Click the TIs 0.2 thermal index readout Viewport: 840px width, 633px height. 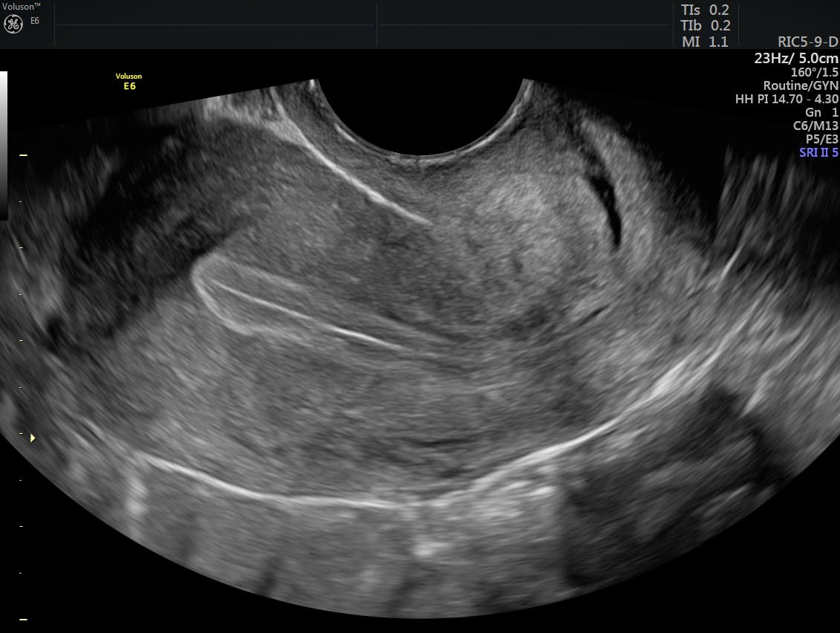coord(705,10)
